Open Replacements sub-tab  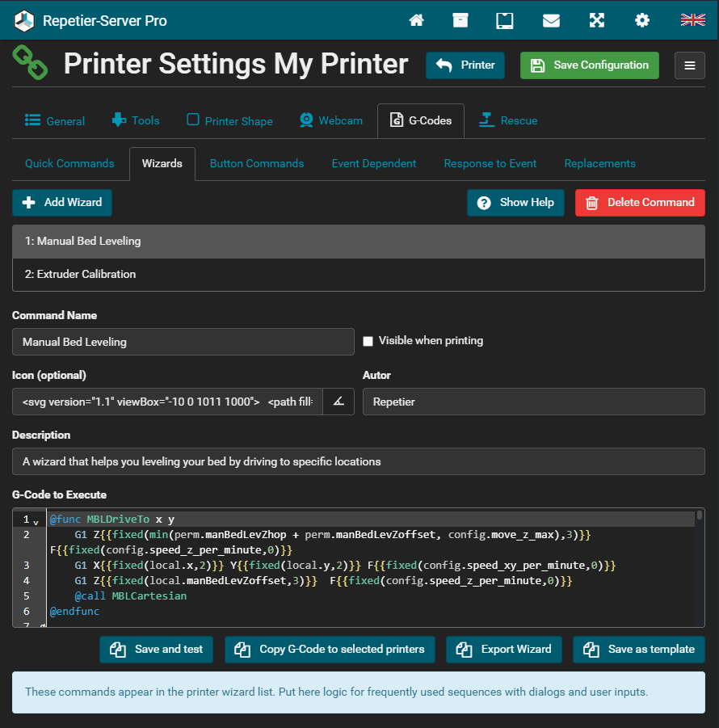pos(599,163)
